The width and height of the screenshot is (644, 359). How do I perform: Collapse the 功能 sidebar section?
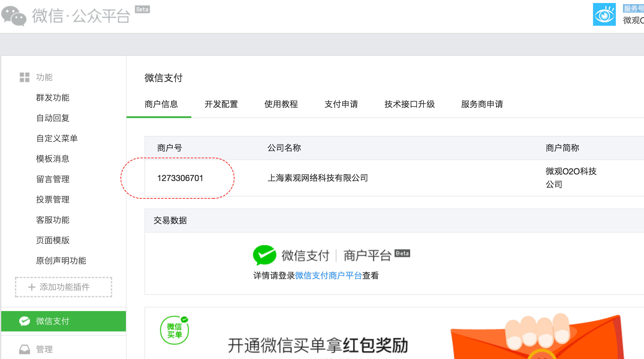44,77
